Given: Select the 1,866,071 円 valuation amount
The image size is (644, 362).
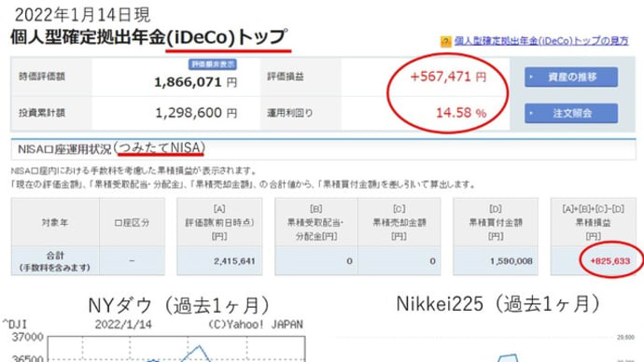Looking at the screenshot, I should click(x=195, y=82).
